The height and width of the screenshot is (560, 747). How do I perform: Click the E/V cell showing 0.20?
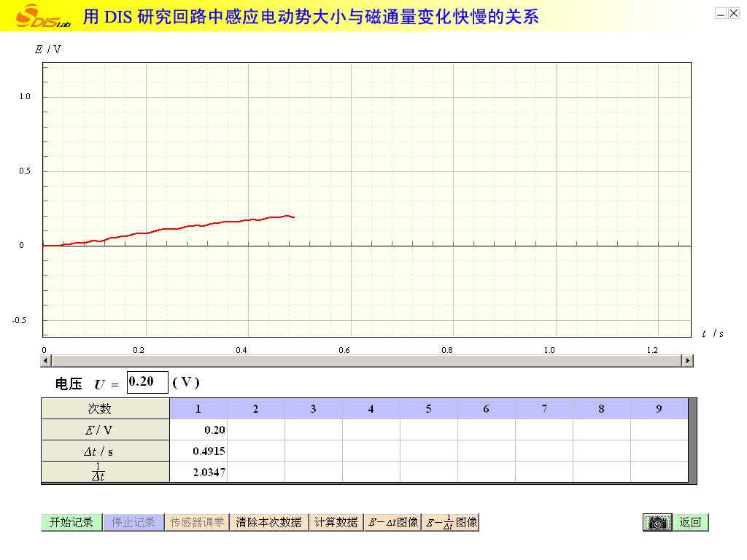click(198, 430)
